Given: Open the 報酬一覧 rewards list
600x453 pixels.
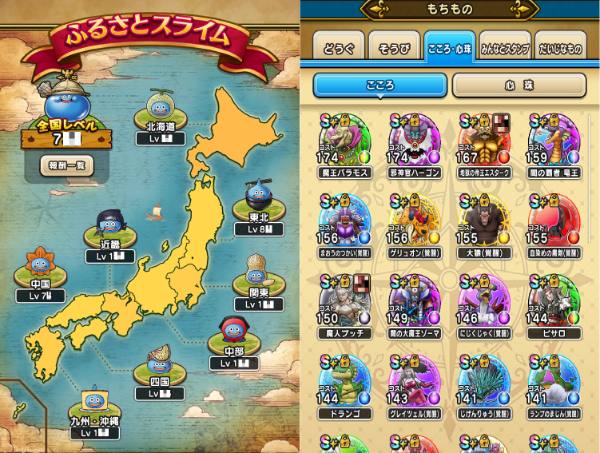Looking at the screenshot, I should point(67,166).
